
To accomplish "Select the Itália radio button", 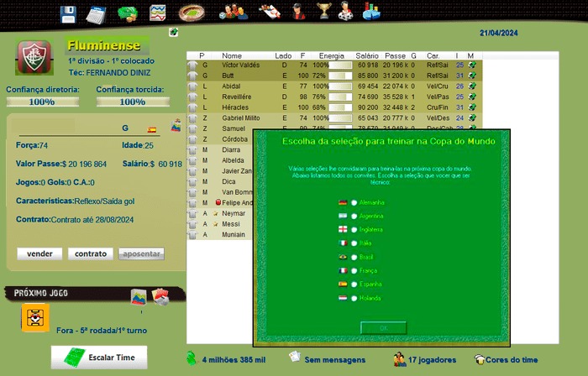I will 354,243.
